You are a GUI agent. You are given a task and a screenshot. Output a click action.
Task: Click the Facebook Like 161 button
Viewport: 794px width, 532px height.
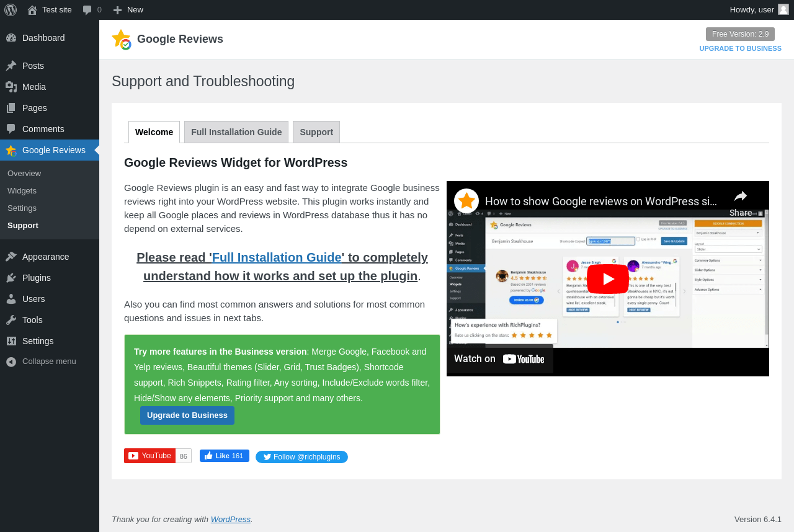[225, 456]
